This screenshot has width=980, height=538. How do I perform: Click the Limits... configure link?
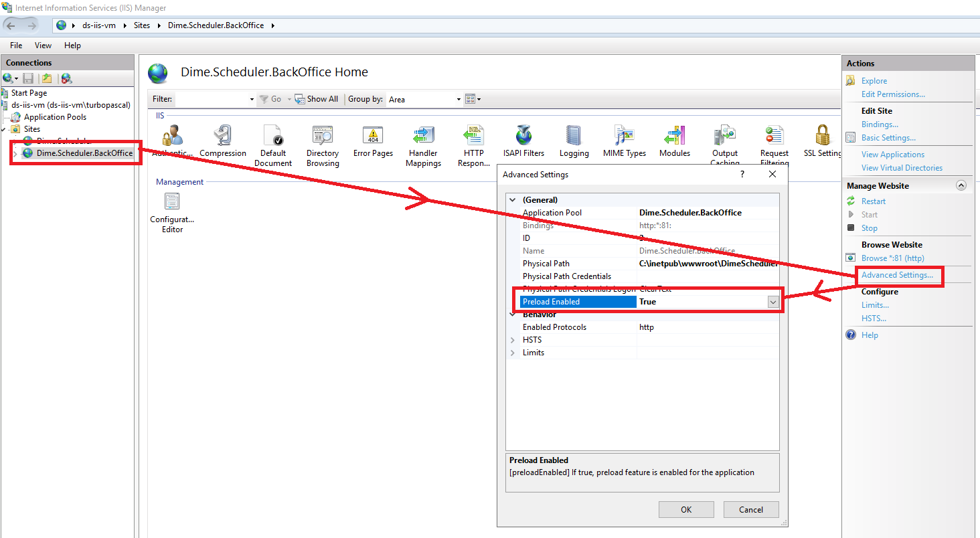point(875,305)
